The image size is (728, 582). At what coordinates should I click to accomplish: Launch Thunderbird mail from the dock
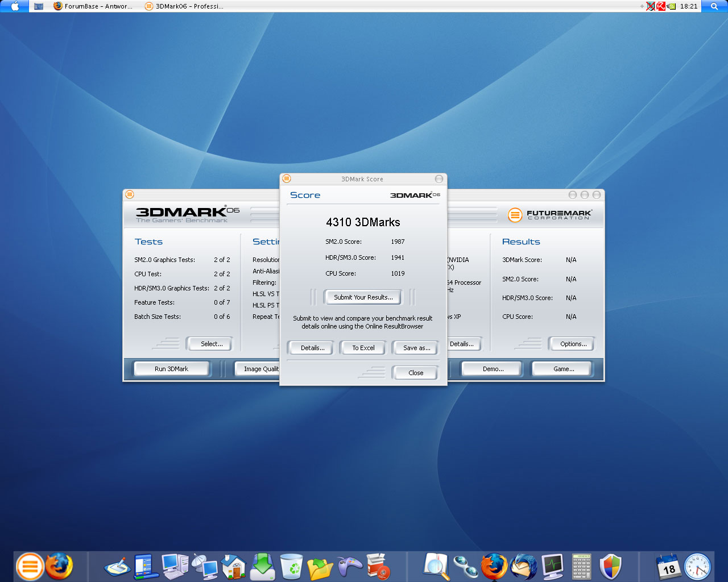[523, 567]
